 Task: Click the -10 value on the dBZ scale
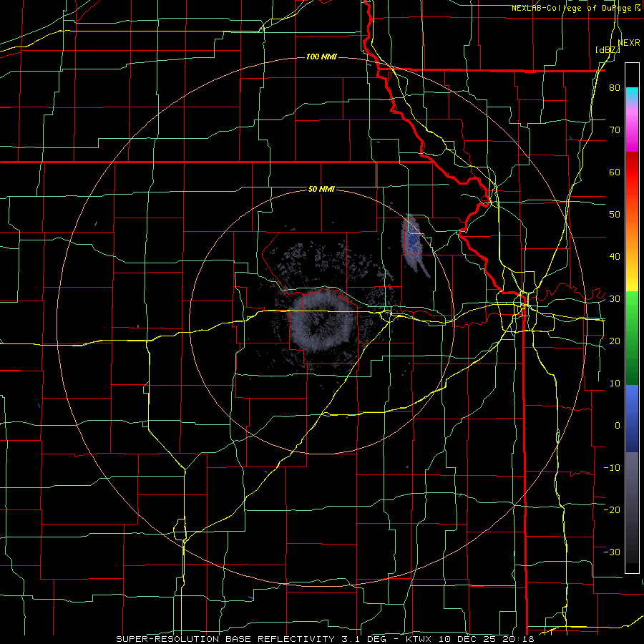click(612, 468)
